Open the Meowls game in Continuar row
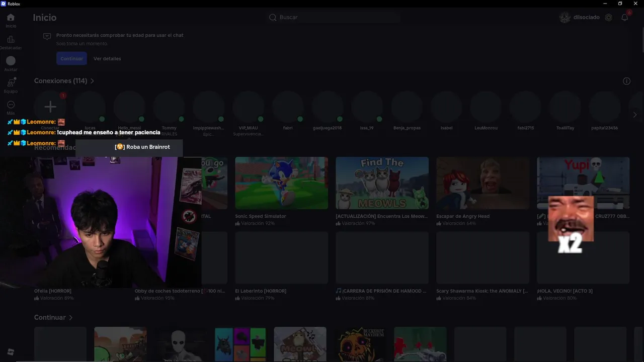The image size is (644, 362). click(300, 344)
